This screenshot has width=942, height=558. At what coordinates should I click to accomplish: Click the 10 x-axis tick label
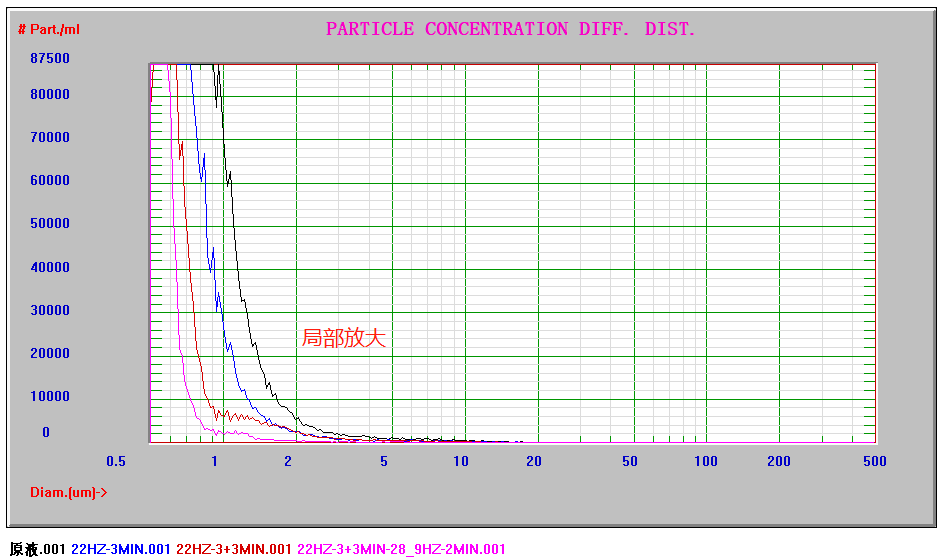(x=461, y=461)
